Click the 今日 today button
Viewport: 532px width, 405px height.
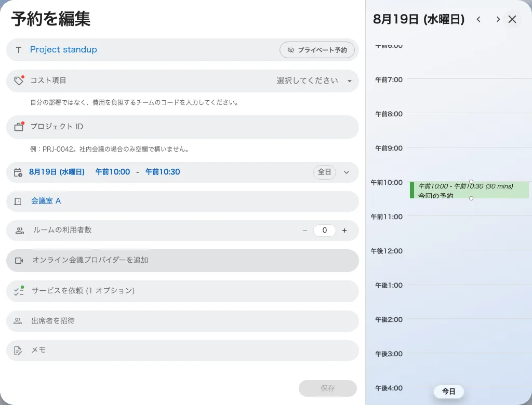click(448, 392)
